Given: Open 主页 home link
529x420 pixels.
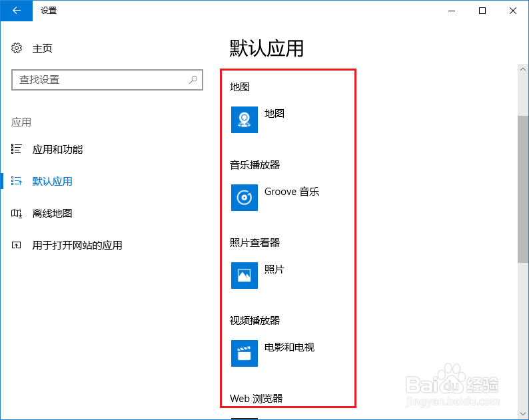Looking at the screenshot, I should pos(42,49).
